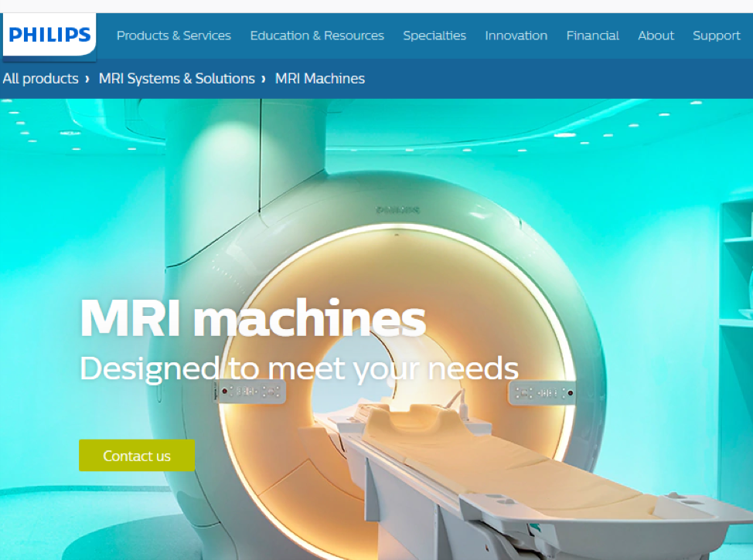Expand the chevron after MRI Systems & Solutions
This screenshot has height=560, width=753.
264,78
